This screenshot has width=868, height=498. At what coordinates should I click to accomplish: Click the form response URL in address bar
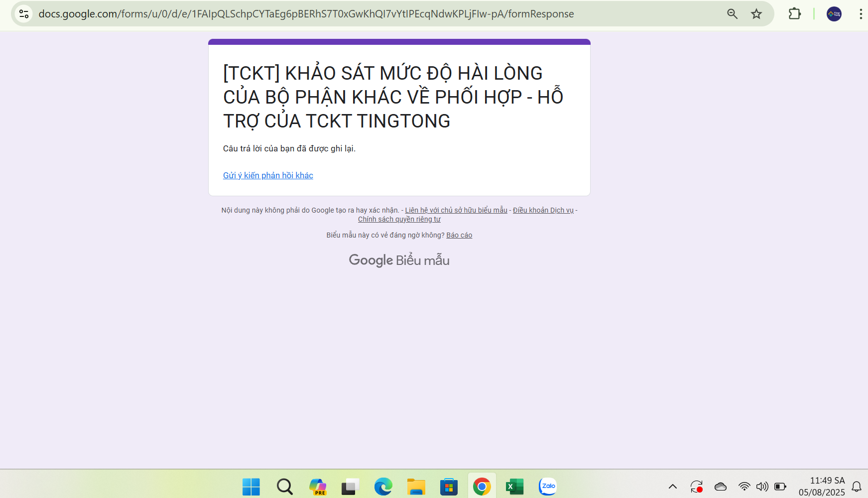pos(306,14)
